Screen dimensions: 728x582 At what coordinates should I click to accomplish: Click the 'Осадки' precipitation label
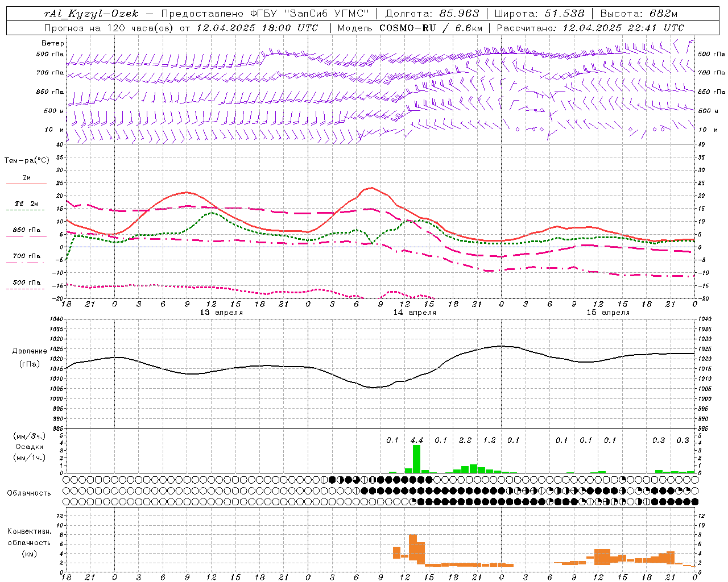30,447
